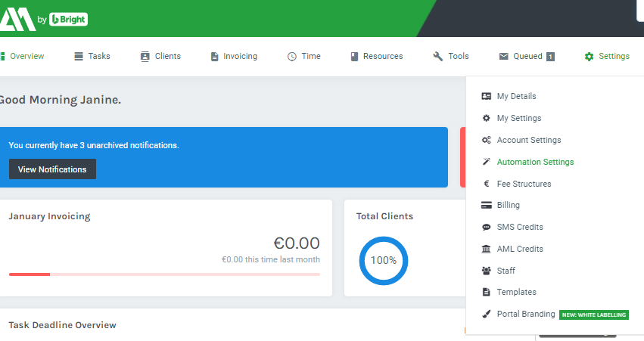The height and width of the screenshot is (341, 644).
Task: Click the Total Clients heading
Action: tap(384, 216)
